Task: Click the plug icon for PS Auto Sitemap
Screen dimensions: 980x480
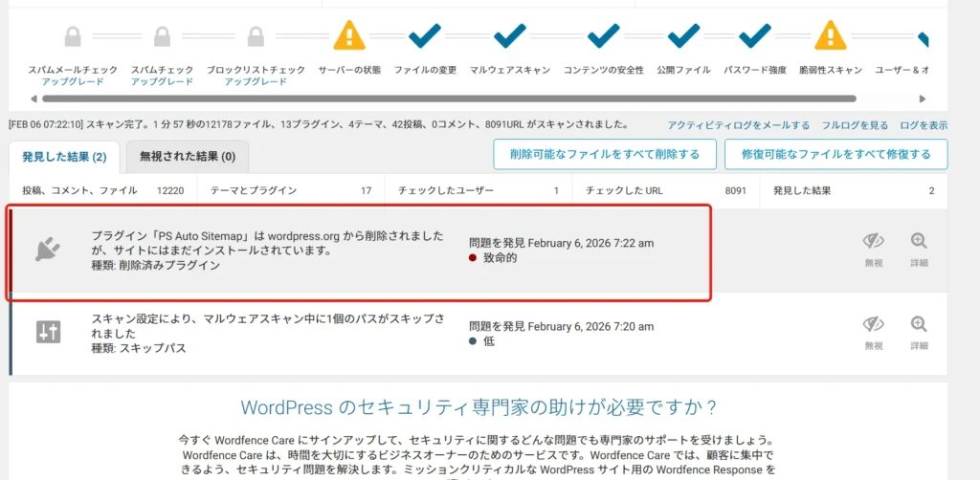Action: 47,251
